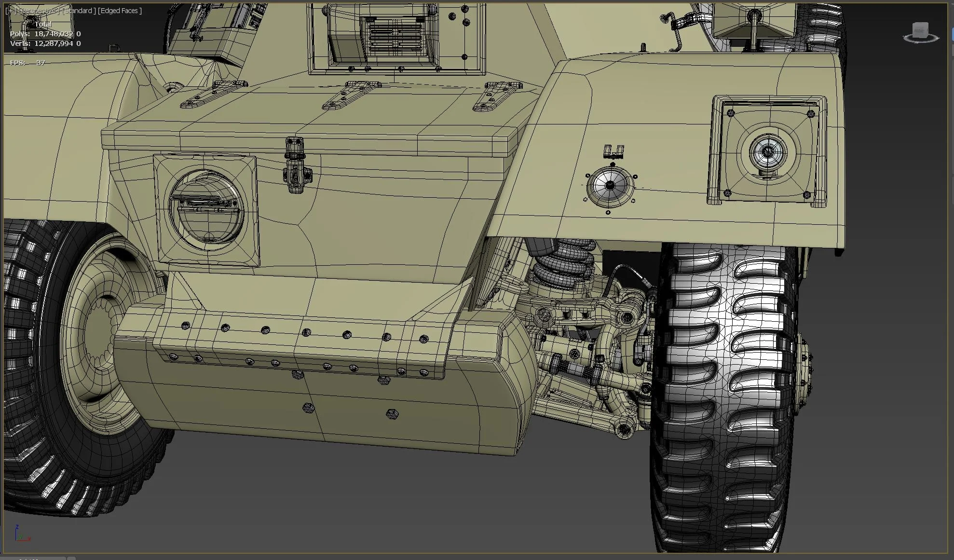
Task: Click the ViewCube cube face
Action: point(921,29)
